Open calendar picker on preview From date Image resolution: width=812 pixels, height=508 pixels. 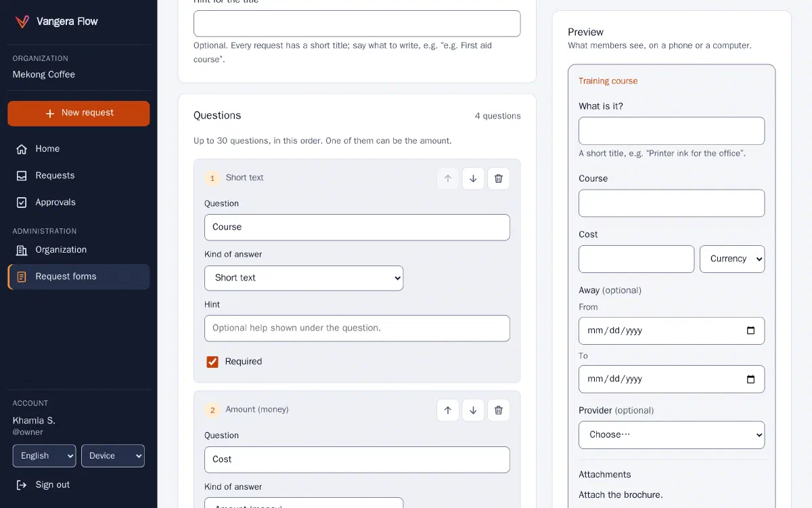click(x=750, y=331)
